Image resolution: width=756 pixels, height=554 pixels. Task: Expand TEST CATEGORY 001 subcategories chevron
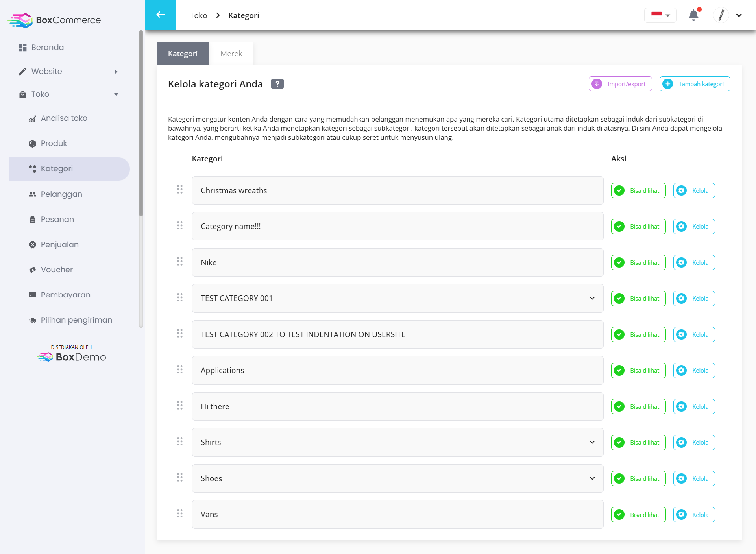[x=592, y=298]
